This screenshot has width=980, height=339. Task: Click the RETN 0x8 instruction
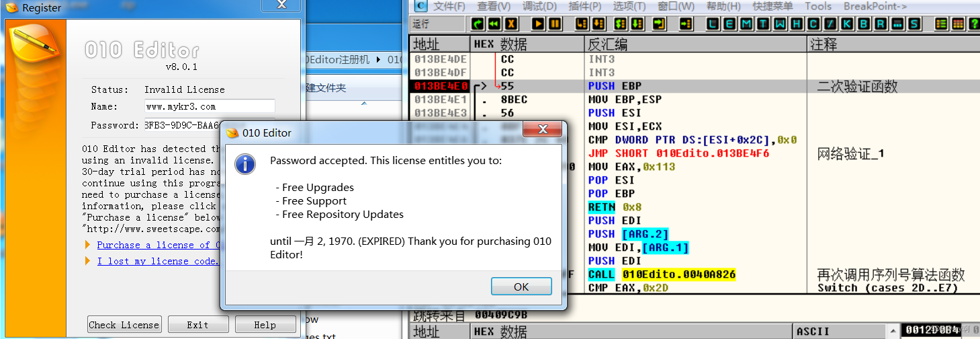[615, 207]
